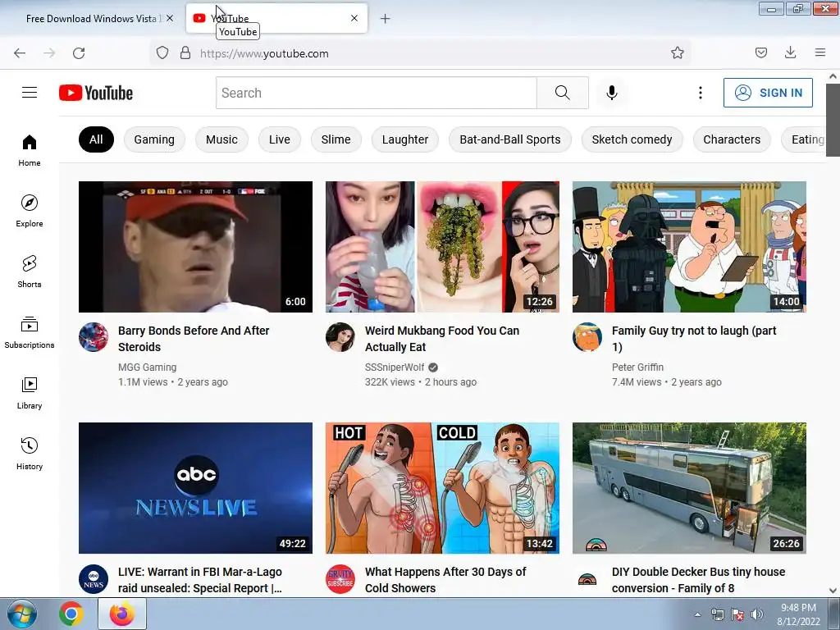This screenshot has height=630, width=840.
Task: Select the Bat-and-Ball Sports filter chip
Action: 510,139
